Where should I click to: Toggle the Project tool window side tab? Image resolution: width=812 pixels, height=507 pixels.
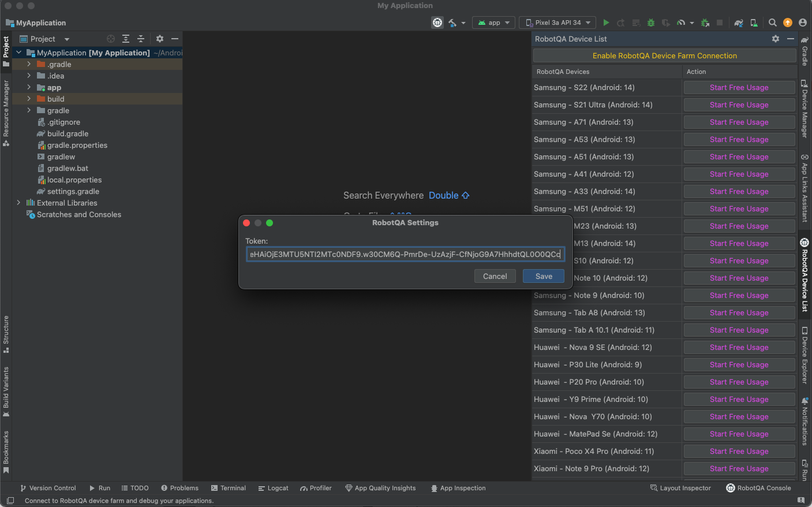(x=6, y=51)
